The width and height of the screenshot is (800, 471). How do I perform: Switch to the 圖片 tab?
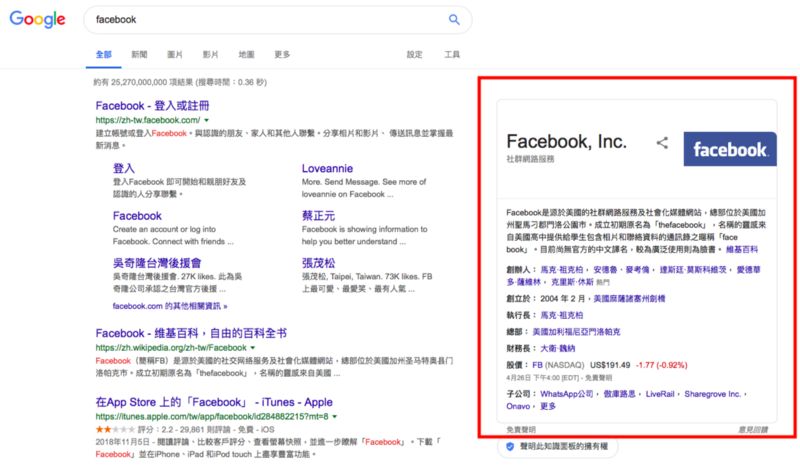(175, 55)
